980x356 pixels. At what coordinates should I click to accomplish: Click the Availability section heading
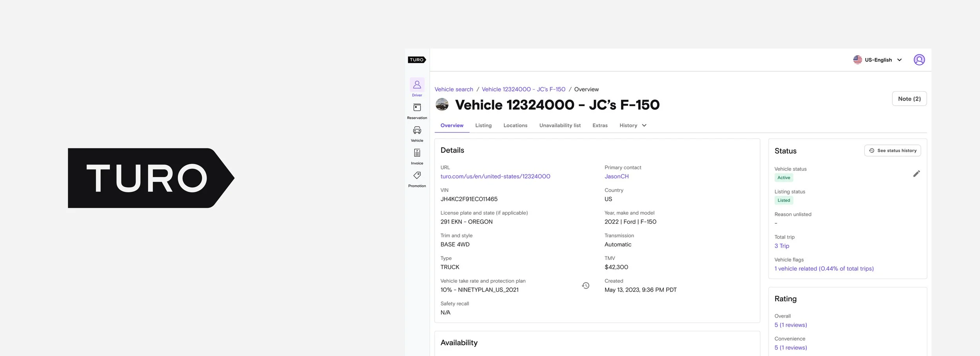[459, 343]
